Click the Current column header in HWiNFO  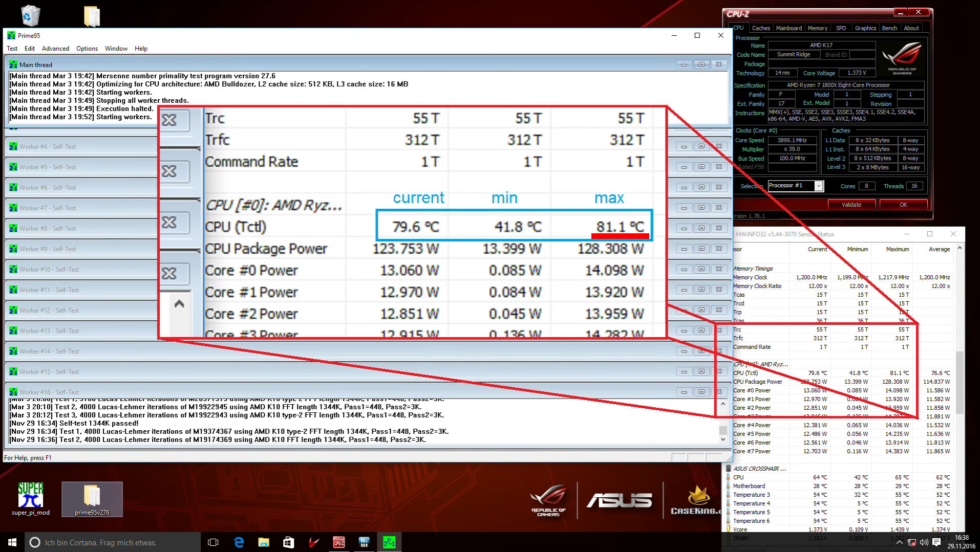coord(817,249)
